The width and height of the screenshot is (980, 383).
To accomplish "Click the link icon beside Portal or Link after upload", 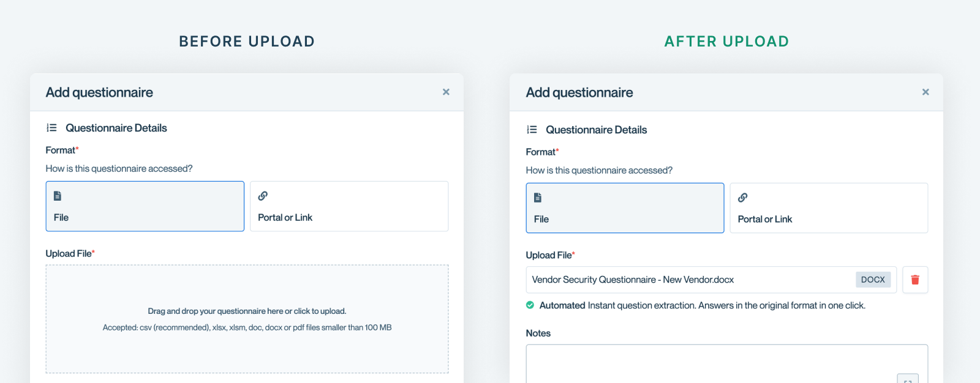I will (x=742, y=198).
